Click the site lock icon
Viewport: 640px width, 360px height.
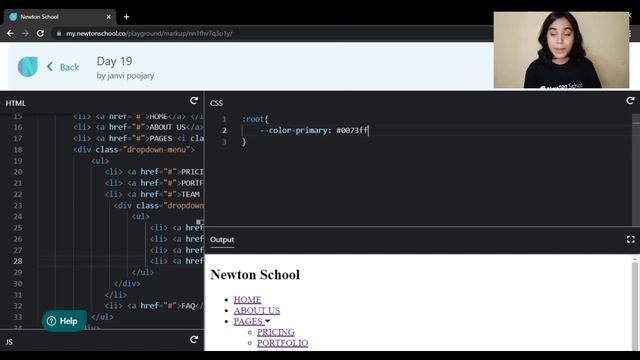[59, 33]
